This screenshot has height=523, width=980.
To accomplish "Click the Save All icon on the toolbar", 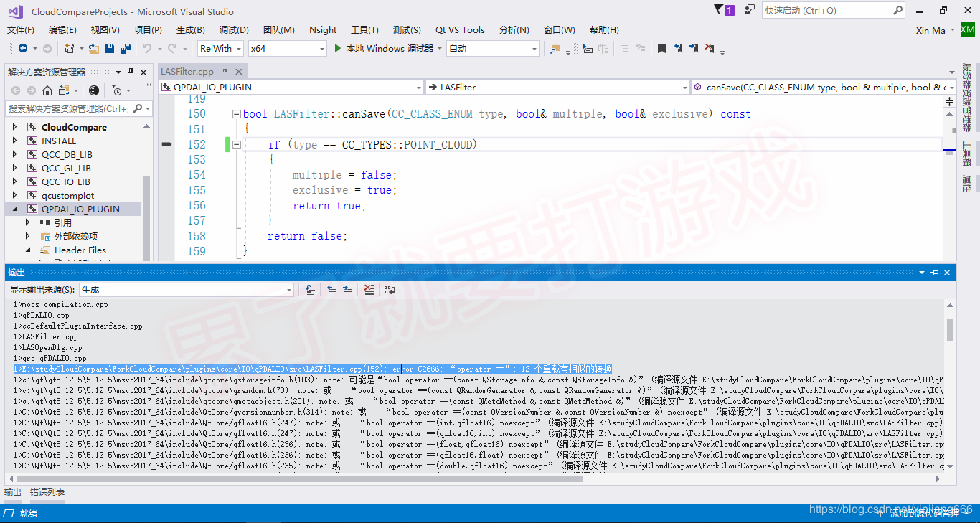I will 125,48.
